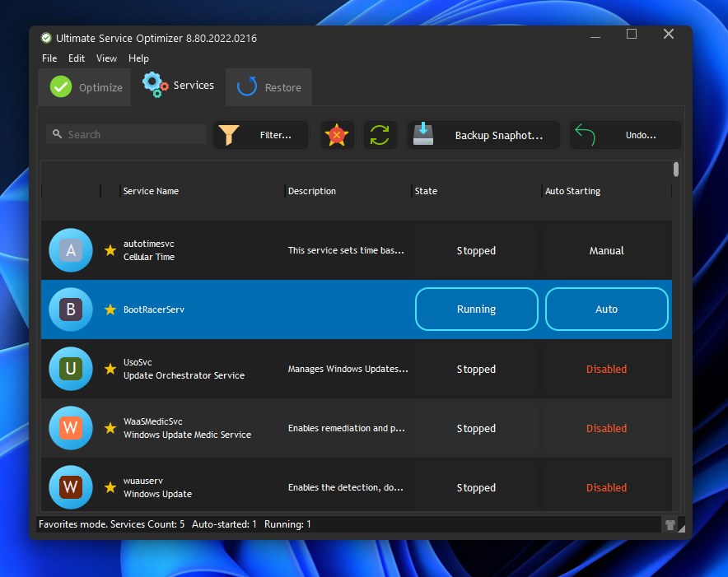
Task: Switch to the Restore tab
Action: [x=270, y=87]
